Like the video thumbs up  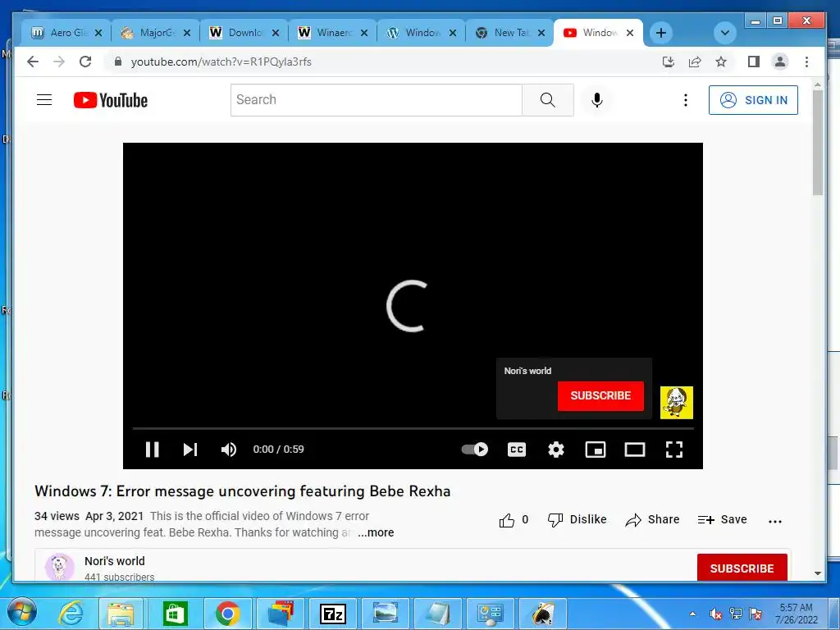pyautogui.click(x=514, y=519)
